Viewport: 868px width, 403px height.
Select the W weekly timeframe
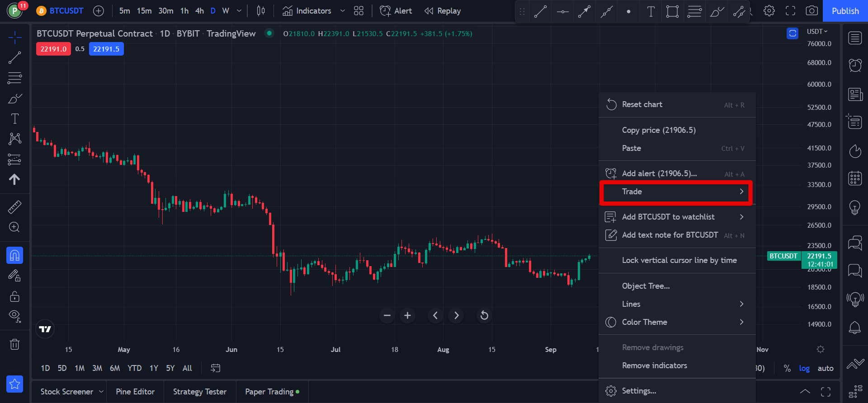(226, 11)
